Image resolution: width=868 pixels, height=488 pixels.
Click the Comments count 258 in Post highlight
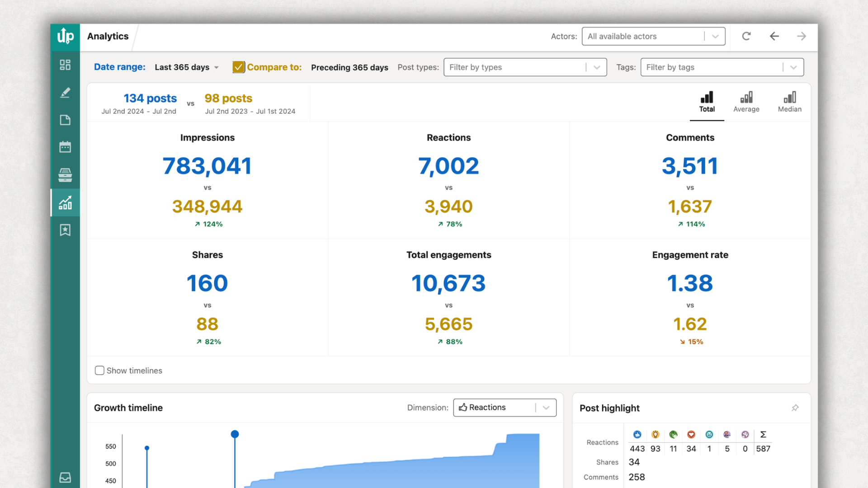click(637, 477)
